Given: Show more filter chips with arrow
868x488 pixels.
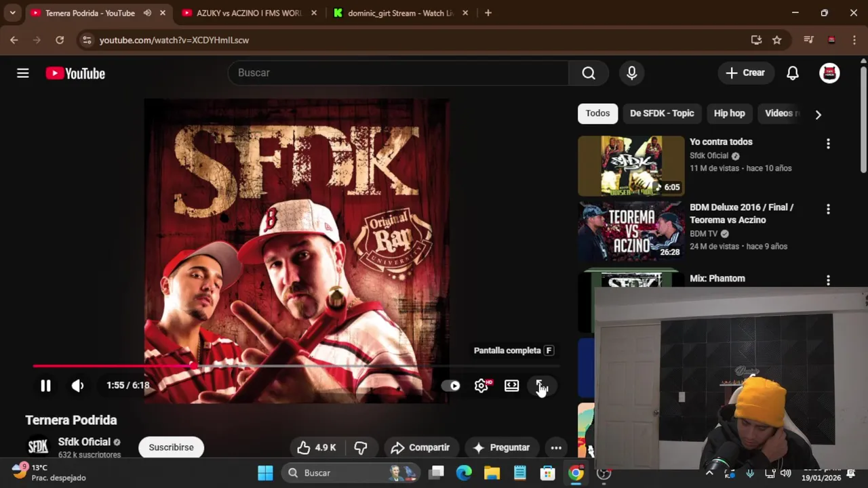Looking at the screenshot, I should click(818, 115).
